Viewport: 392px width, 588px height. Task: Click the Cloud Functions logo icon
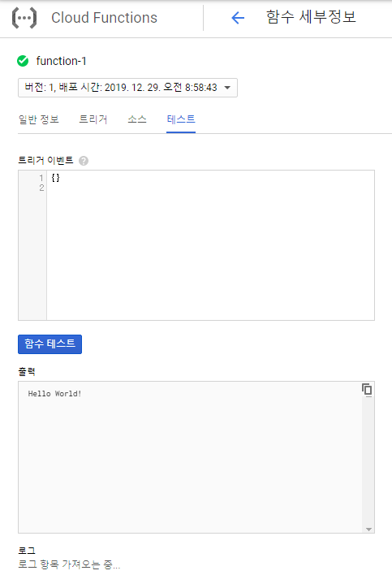[x=24, y=18]
